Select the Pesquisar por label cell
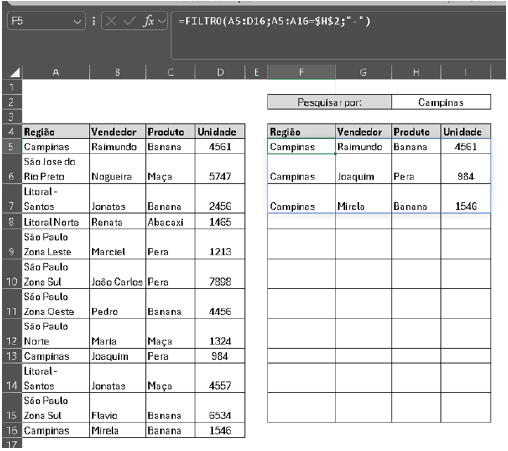Viewport: 508px width, 451px height. [329, 102]
